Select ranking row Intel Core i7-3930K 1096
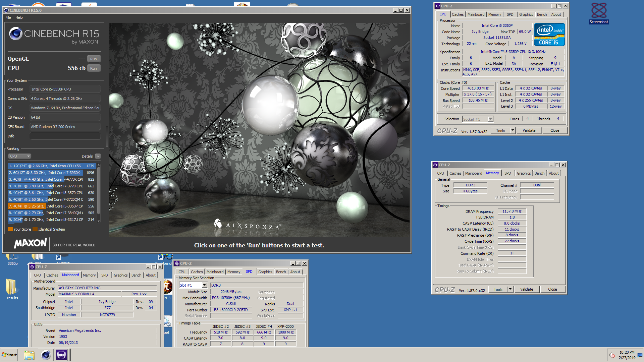The image size is (644, 362). 52,173
